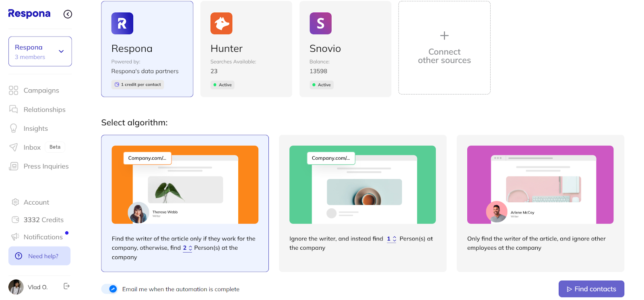Image resolution: width=644 pixels, height=300 pixels.
Task: Click the Beta badge next to Inbox
Action: (55, 147)
